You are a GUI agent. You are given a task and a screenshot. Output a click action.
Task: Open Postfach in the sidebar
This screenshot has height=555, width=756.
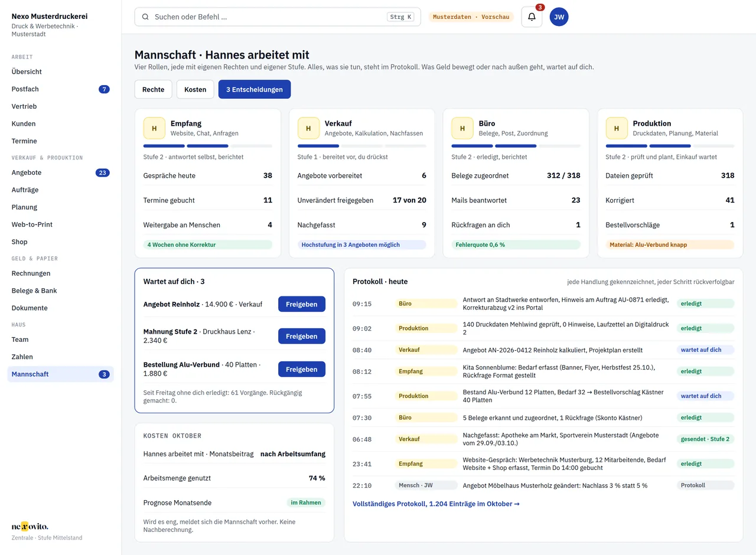tap(60, 89)
